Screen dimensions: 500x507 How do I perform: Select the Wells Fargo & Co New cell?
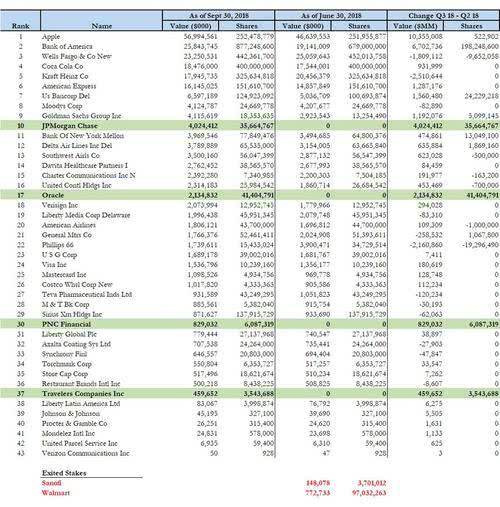point(76,56)
